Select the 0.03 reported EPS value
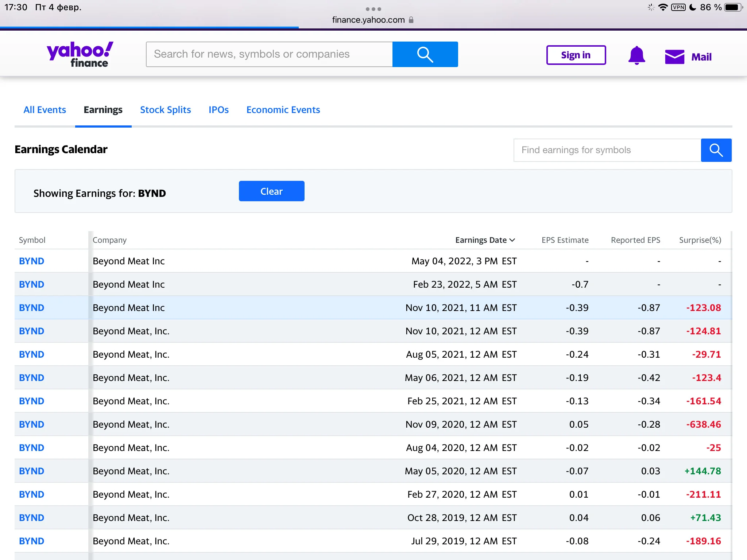This screenshot has width=747, height=560. (651, 471)
